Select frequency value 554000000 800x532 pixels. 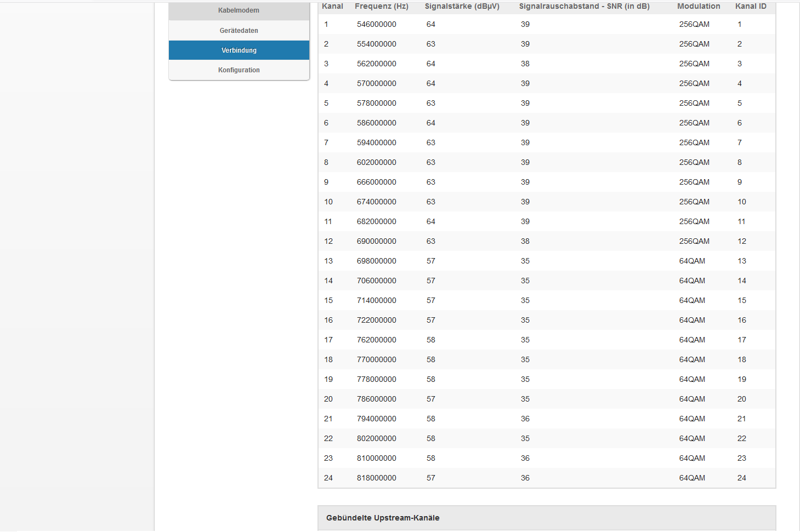click(x=377, y=44)
